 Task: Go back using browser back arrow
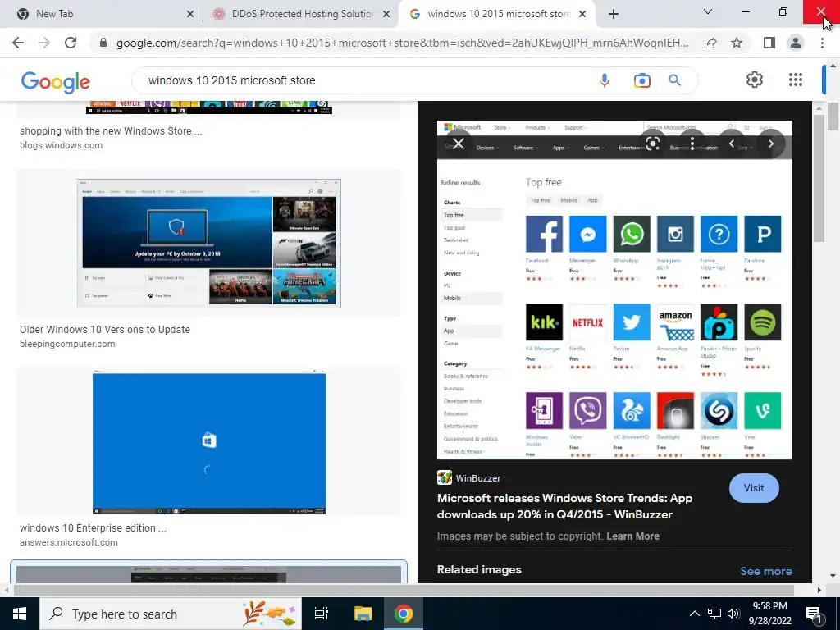pyautogui.click(x=18, y=43)
